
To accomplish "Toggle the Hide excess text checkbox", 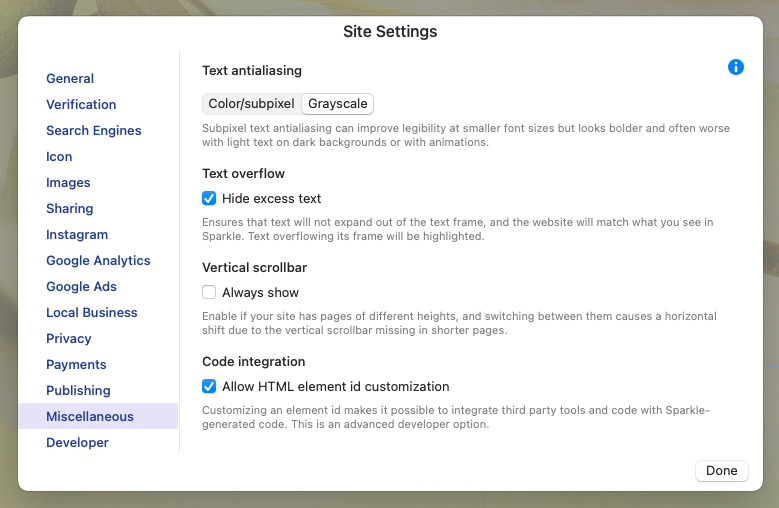I will point(209,199).
